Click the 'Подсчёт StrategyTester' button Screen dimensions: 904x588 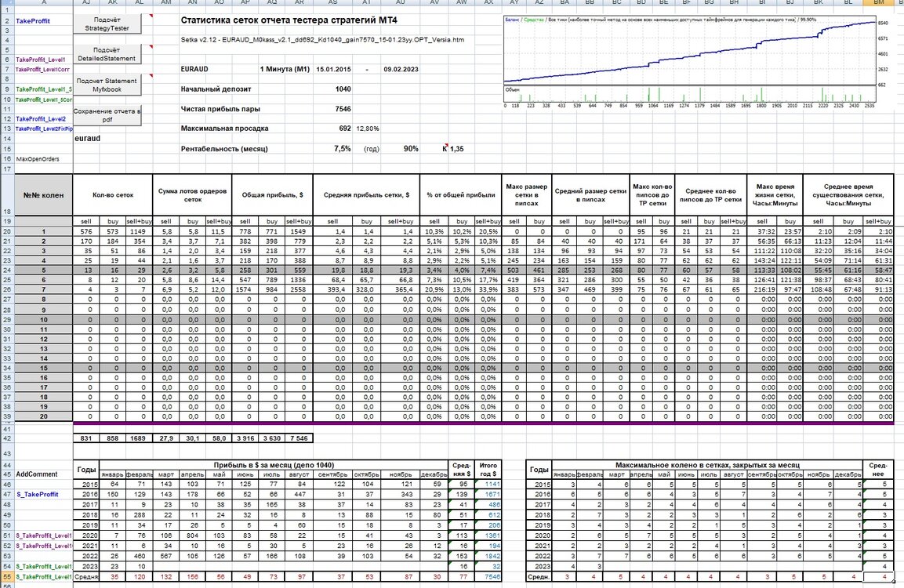107,24
